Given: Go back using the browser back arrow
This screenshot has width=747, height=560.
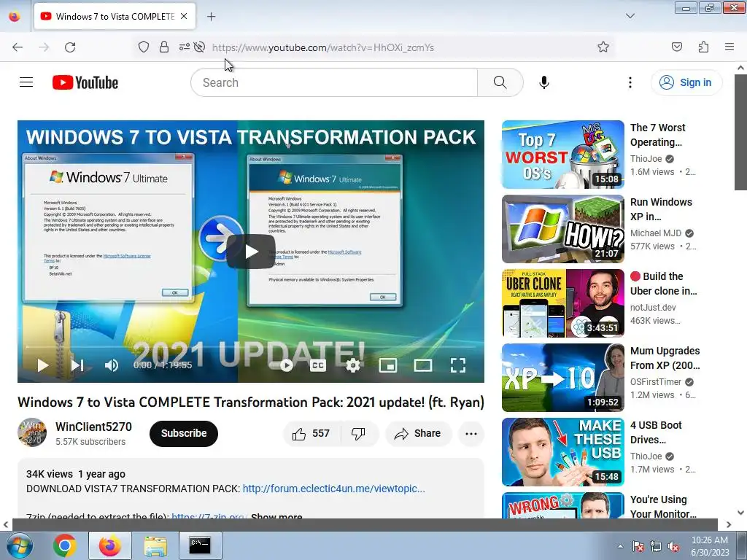Looking at the screenshot, I should tap(18, 47).
